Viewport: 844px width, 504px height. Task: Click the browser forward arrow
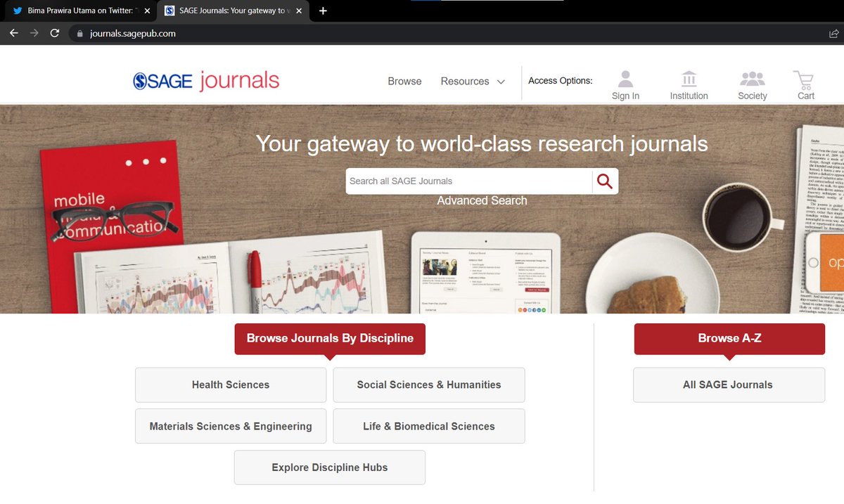[34, 33]
